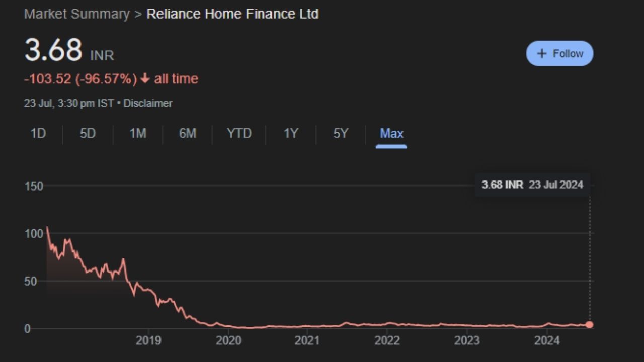Screen dimensions: 644x362
Task: Click the Reliance Home Finance Ltd title
Action: coord(232,14)
